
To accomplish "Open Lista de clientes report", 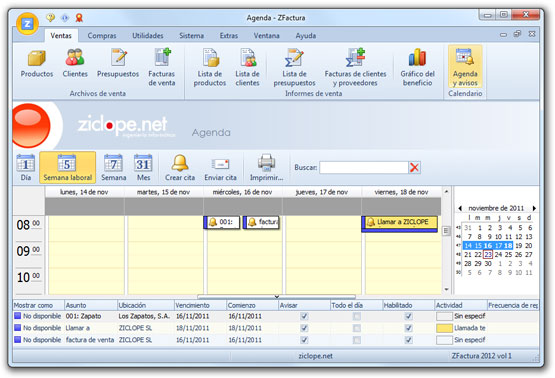I will 247,57.
